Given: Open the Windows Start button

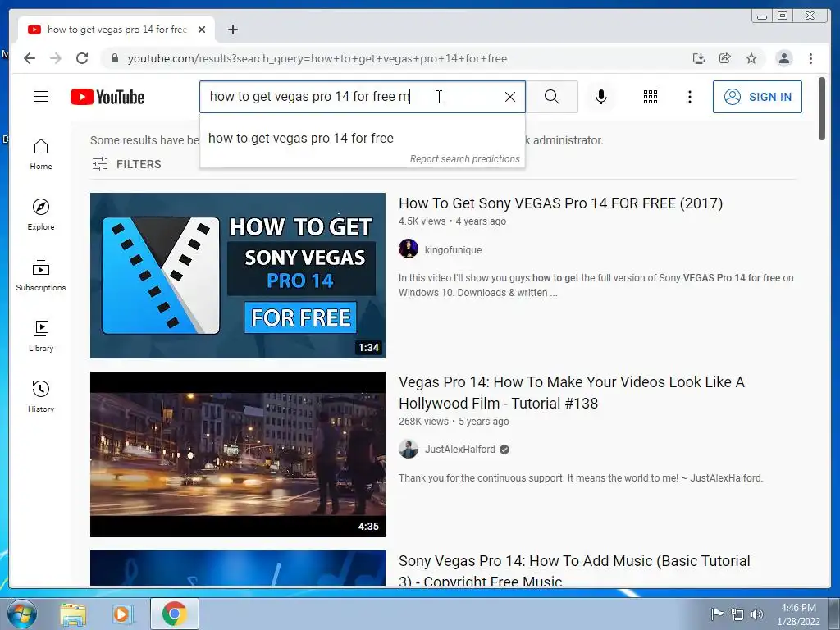Looking at the screenshot, I should pos(21,614).
